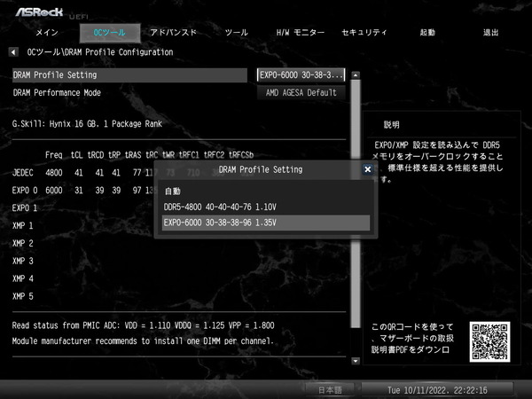Open the 日本語 language selector

tap(335, 389)
